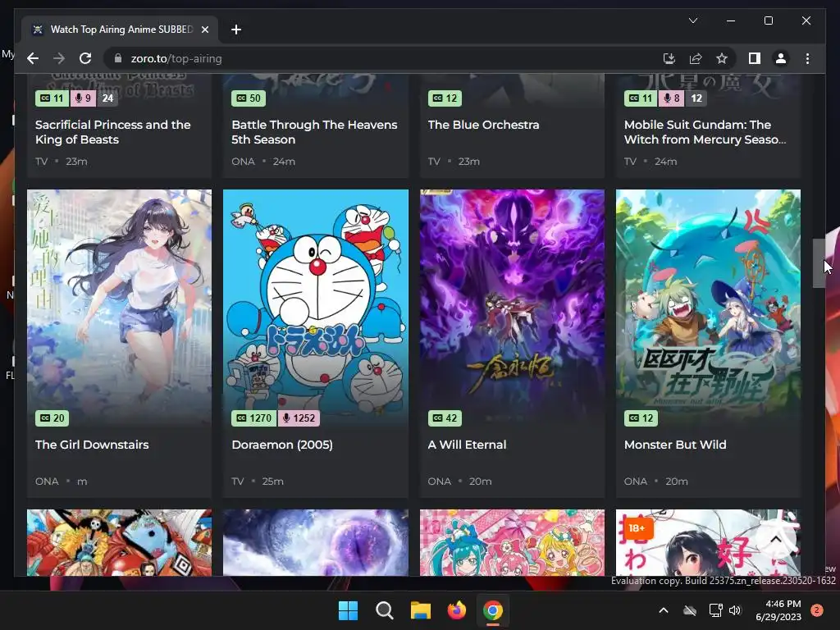Open the Doraemon (2005) poster
Image resolution: width=840 pixels, height=630 pixels.
pyautogui.click(x=316, y=307)
